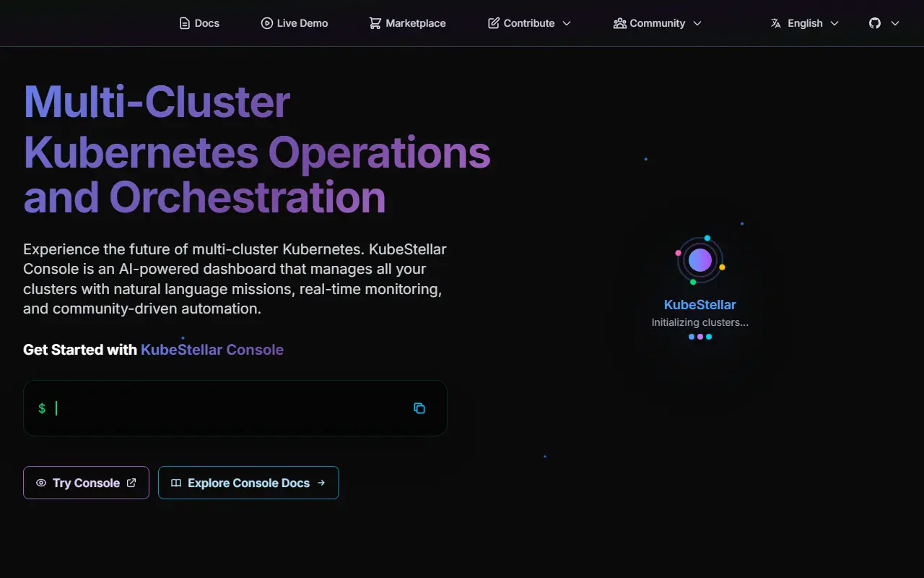Click the green dollar prompt symbol
924x578 pixels.
42,408
